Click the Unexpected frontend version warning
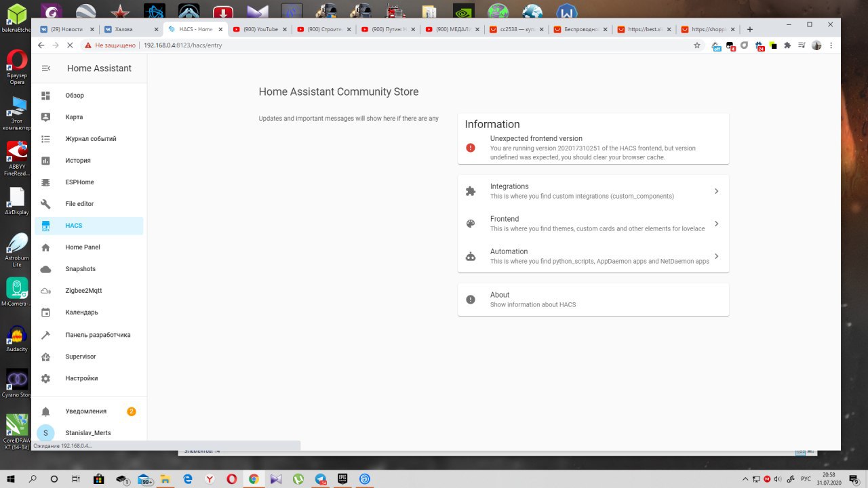Screen dimensions: 868x488 coord(593,148)
